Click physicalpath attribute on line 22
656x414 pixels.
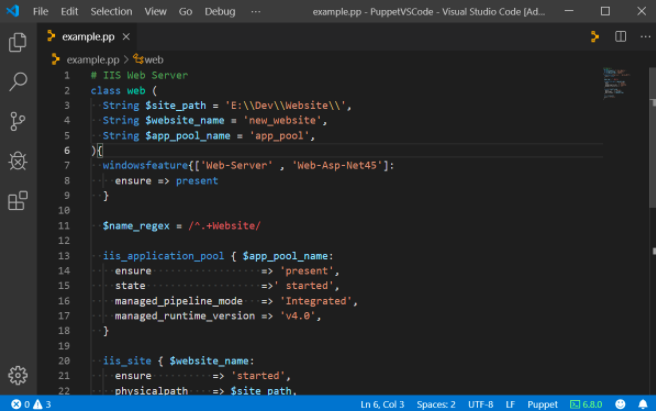[x=151, y=391]
